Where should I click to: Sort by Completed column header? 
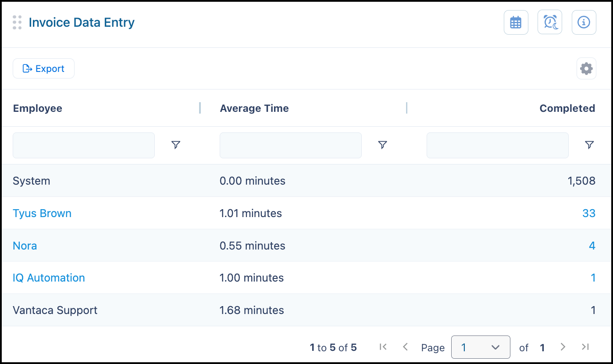click(x=567, y=108)
